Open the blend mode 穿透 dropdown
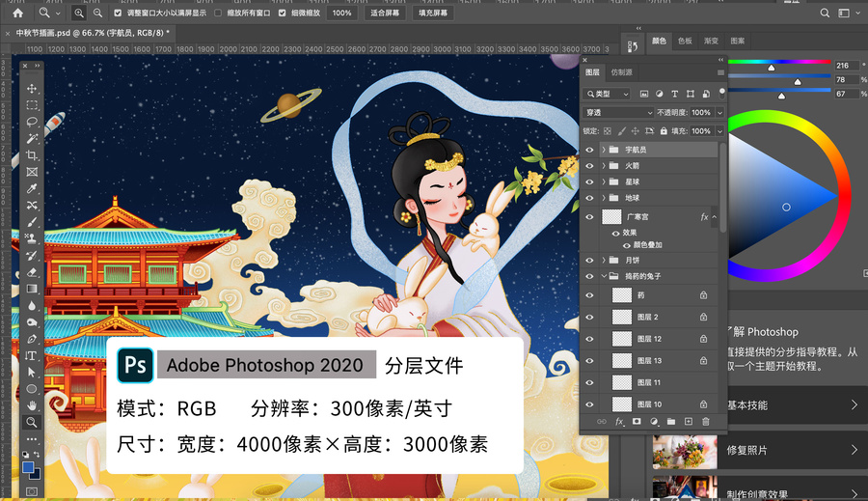Image resolution: width=868 pixels, height=501 pixels. click(618, 113)
